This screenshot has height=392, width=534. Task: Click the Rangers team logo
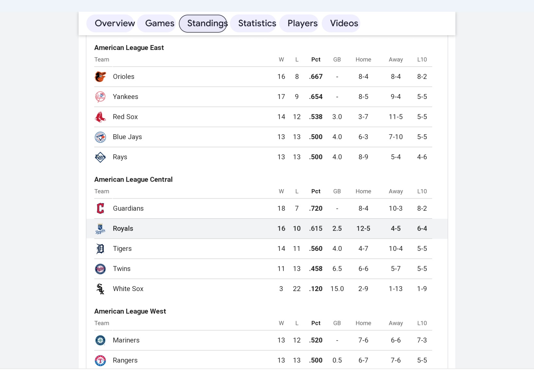coord(100,361)
